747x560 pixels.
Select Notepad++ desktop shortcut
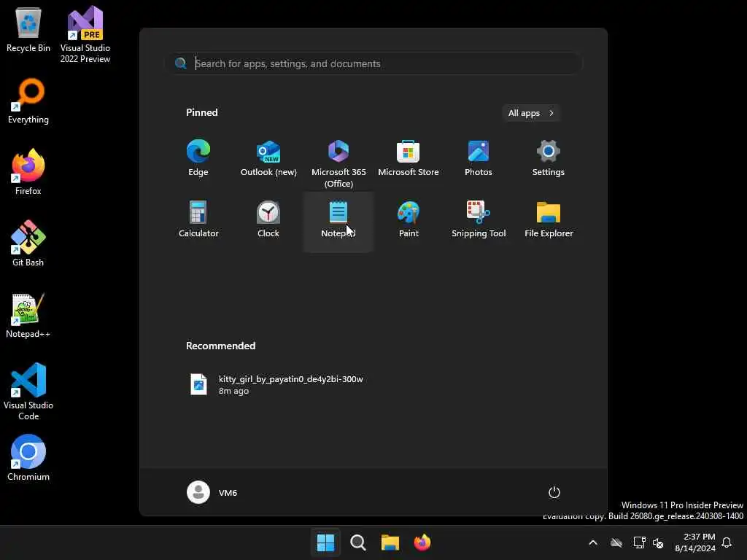28,315
